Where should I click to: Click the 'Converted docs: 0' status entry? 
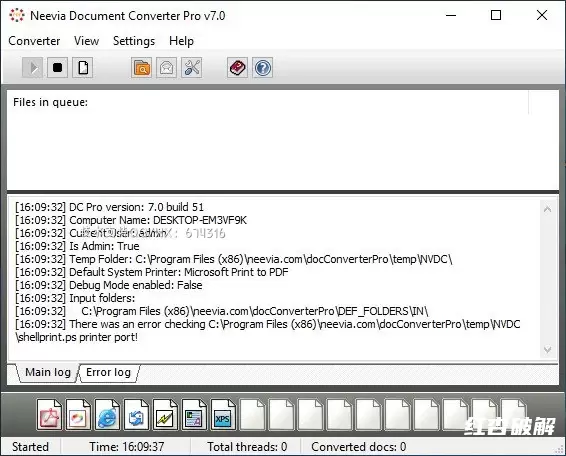(x=358, y=447)
